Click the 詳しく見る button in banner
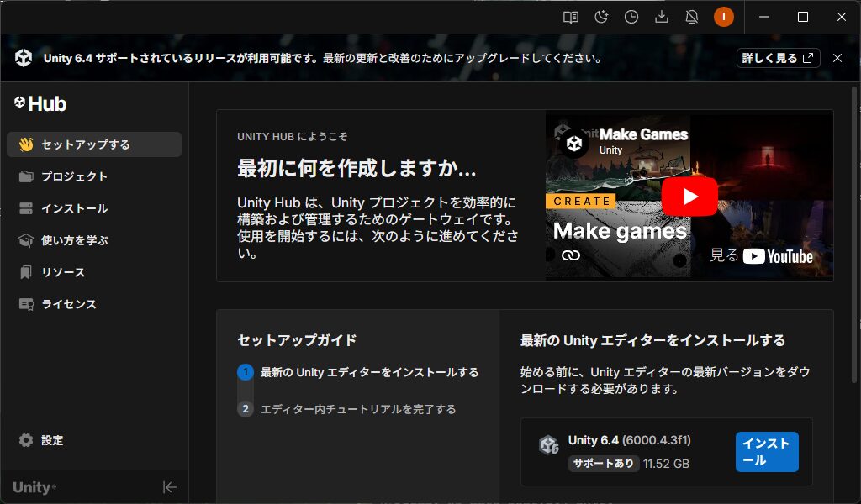Screen dimensions: 861x504 click(x=779, y=58)
